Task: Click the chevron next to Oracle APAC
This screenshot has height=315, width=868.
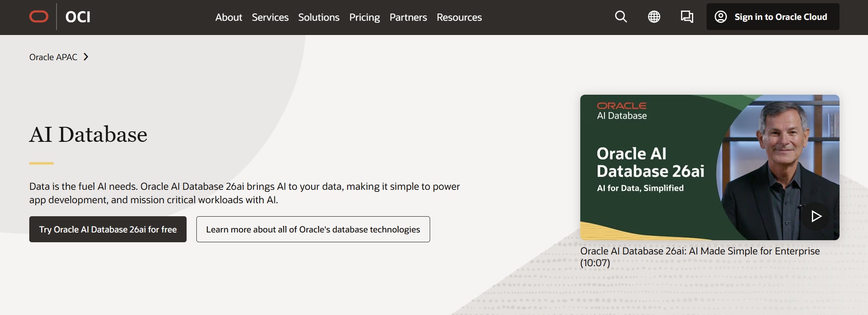Action: coord(86,57)
